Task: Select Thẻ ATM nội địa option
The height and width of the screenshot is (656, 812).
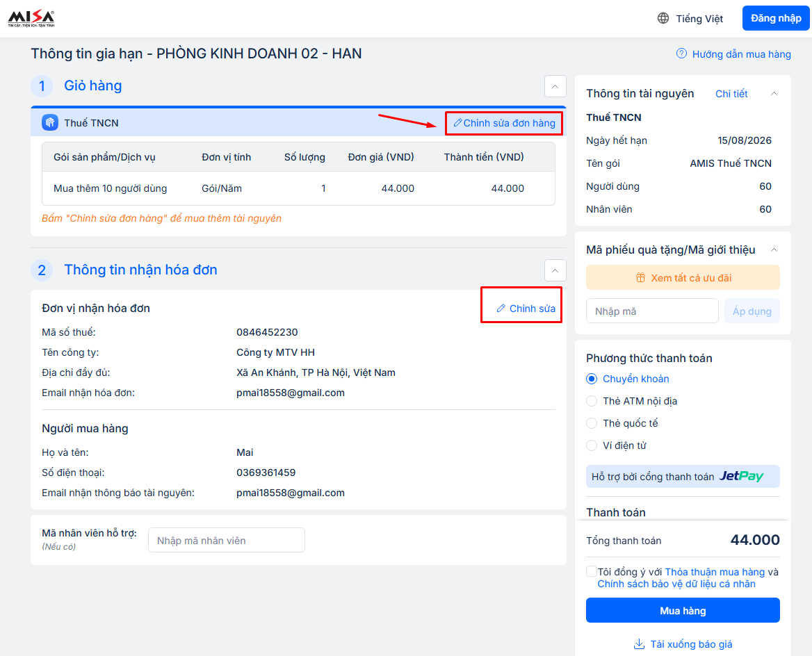Action: point(592,401)
